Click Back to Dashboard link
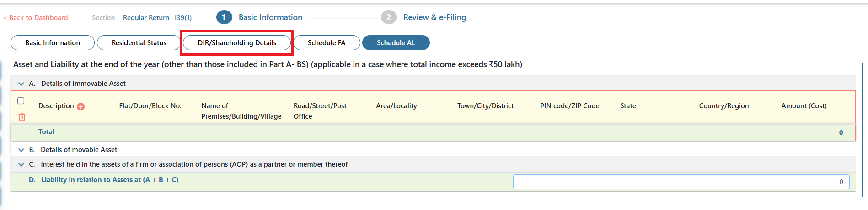Viewport: 868px width, 210px height. pos(36,18)
